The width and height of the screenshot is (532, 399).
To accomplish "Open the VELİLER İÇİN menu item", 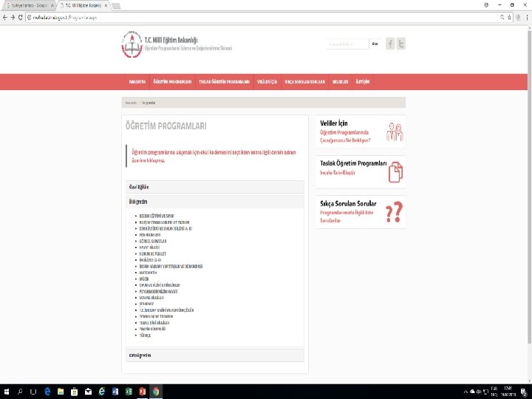I will point(267,82).
